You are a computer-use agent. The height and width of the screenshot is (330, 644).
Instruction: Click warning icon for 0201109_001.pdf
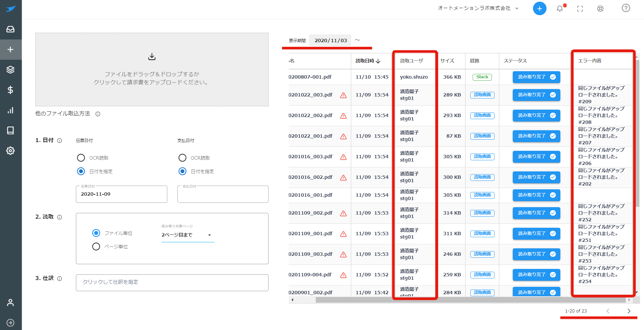(343, 234)
